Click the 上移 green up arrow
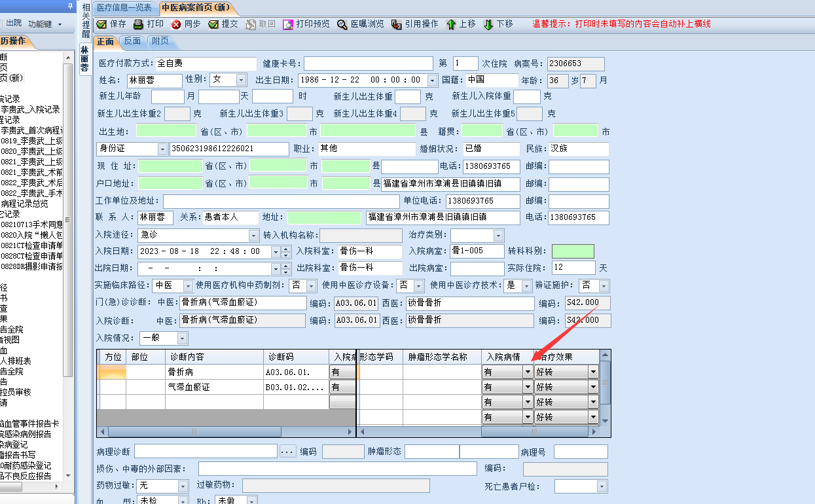This screenshot has width=815, height=504. tap(451, 24)
